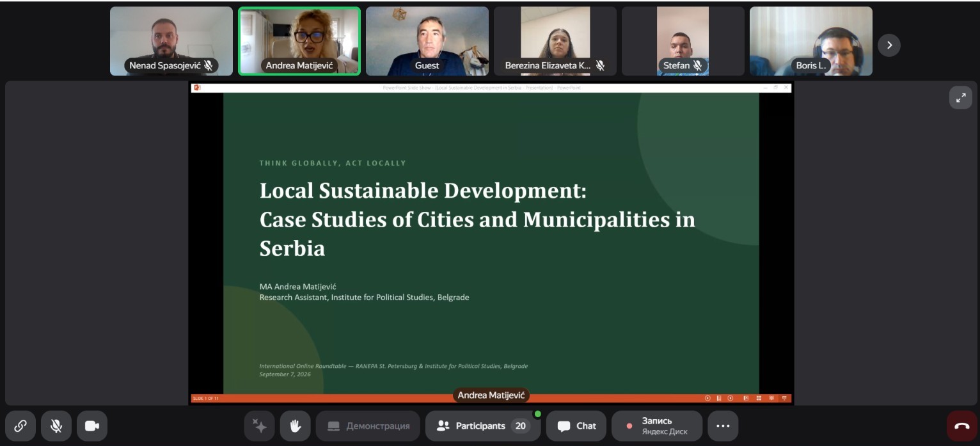Toggle the camera button in the bottom bar
This screenshot has width=980, height=446.
click(x=92, y=426)
